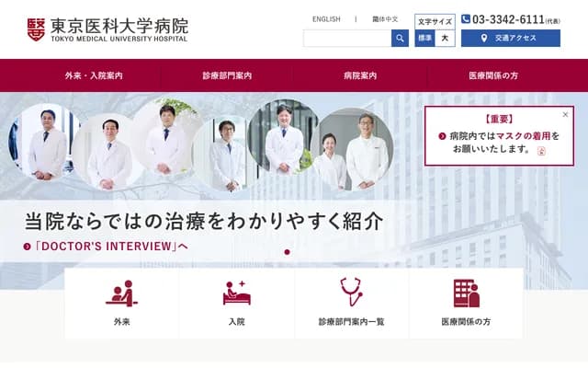The height and width of the screenshot is (368, 588).
Task: Follow the 「DOCTOR'S INTERVIEW」へ link
Action: (x=111, y=247)
